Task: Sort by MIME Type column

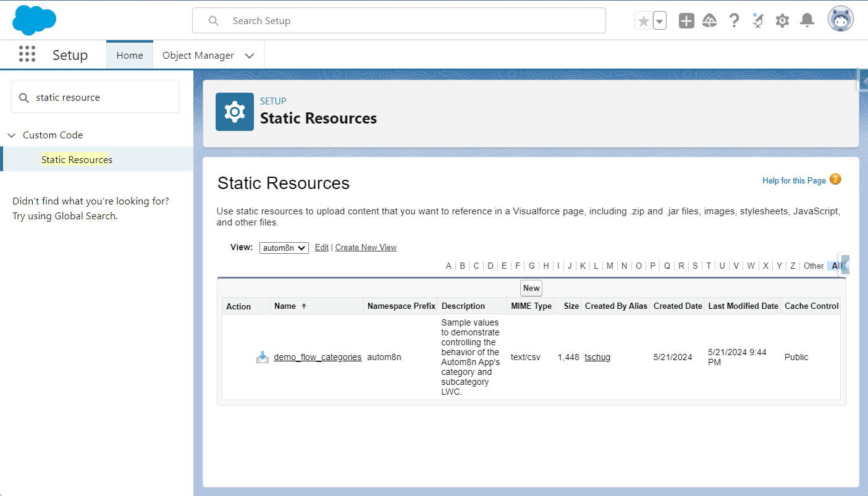Action: [x=531, y=306]
